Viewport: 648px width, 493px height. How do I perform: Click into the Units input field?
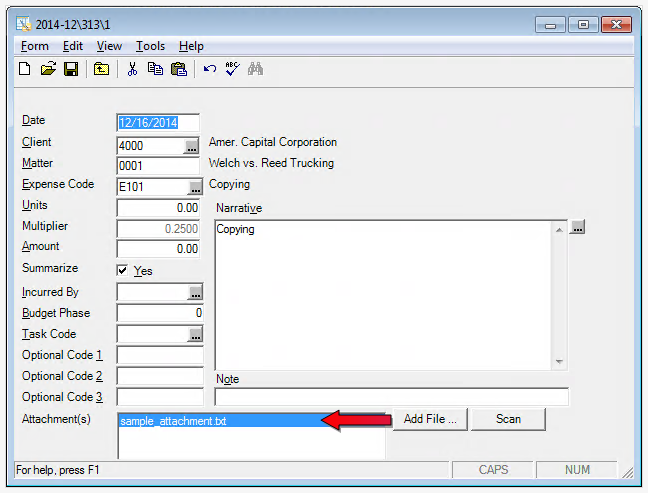coord(159,208)
